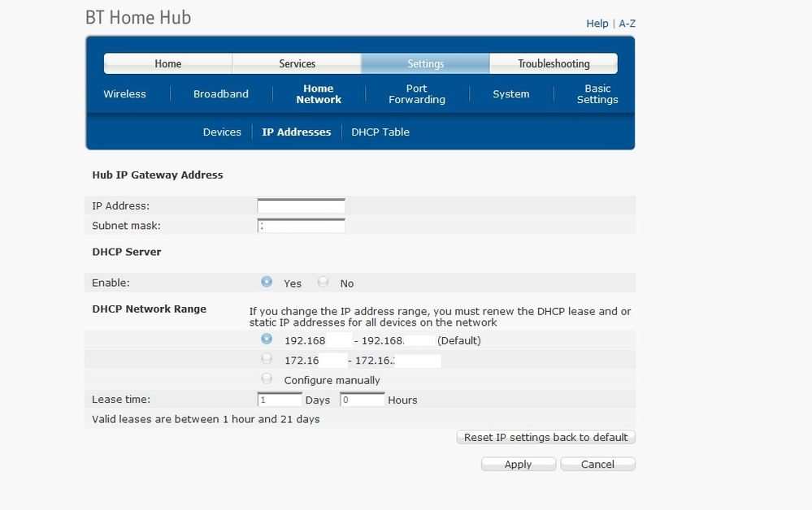Choose Configure manually radio option
Viewport: 812px width, 510px height.
267,378
